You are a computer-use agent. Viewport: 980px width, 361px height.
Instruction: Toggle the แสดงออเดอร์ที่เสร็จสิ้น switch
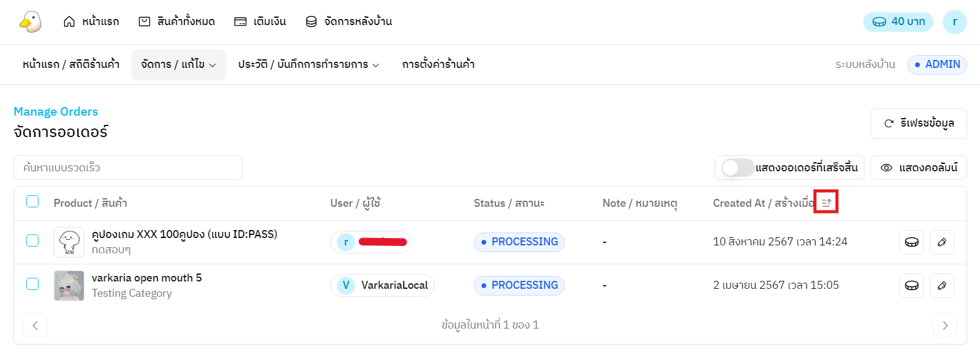coord(737,168)
